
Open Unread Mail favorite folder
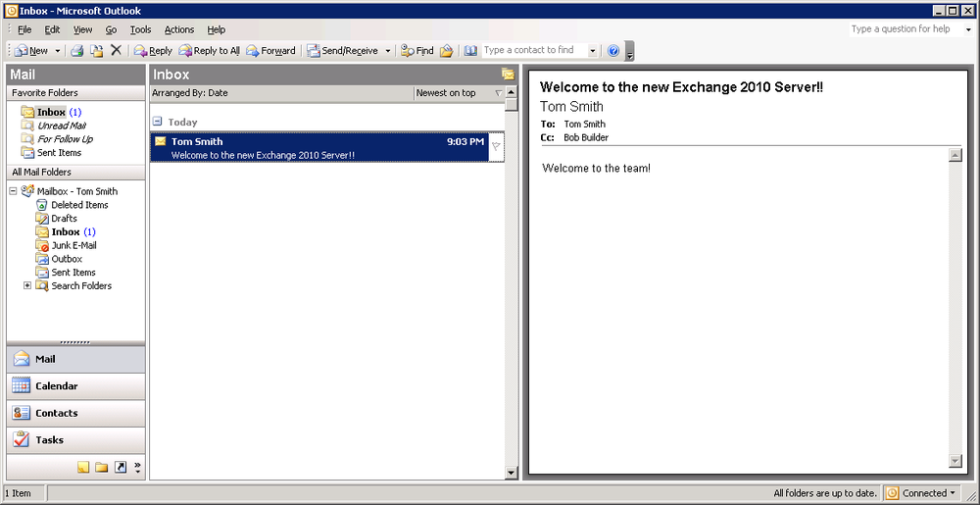coord(54,126)
